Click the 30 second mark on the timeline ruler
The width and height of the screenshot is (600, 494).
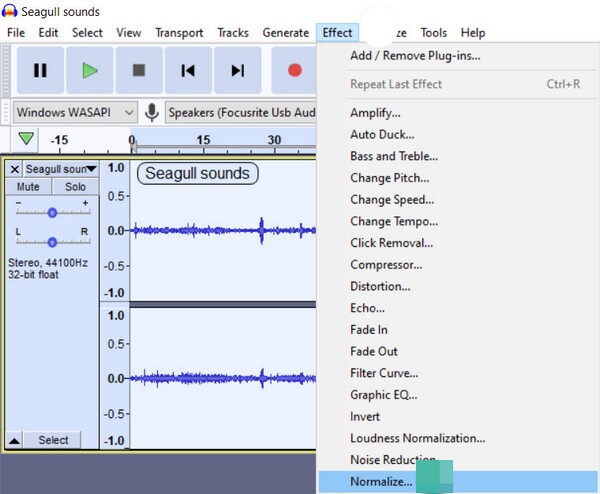(x=274, y=140)
